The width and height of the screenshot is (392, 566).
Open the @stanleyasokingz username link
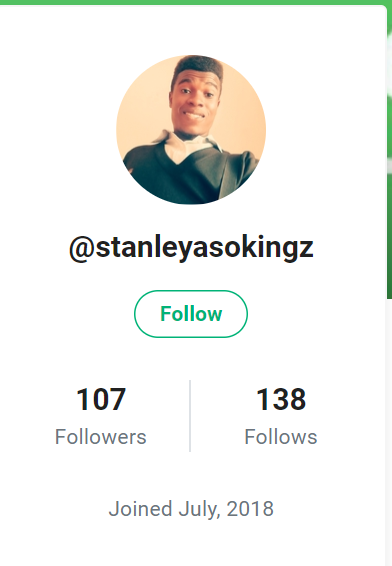point(191,248)
